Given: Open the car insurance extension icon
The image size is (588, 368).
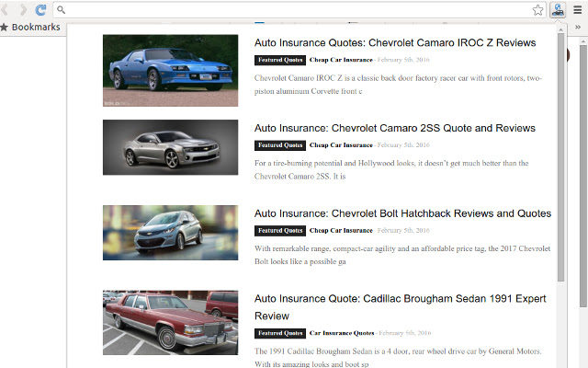Looking at the screenshot, I should pos(558,10).
